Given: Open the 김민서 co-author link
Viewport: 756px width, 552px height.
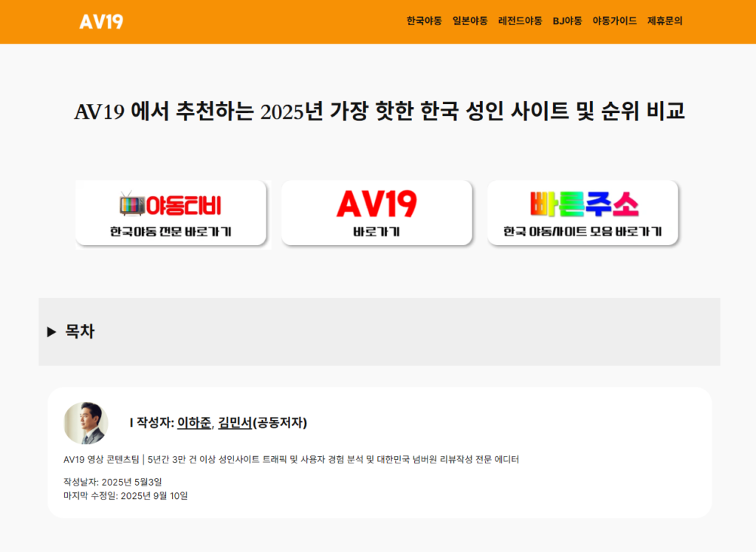Looking at the screenshot, I should pos(234,424).
